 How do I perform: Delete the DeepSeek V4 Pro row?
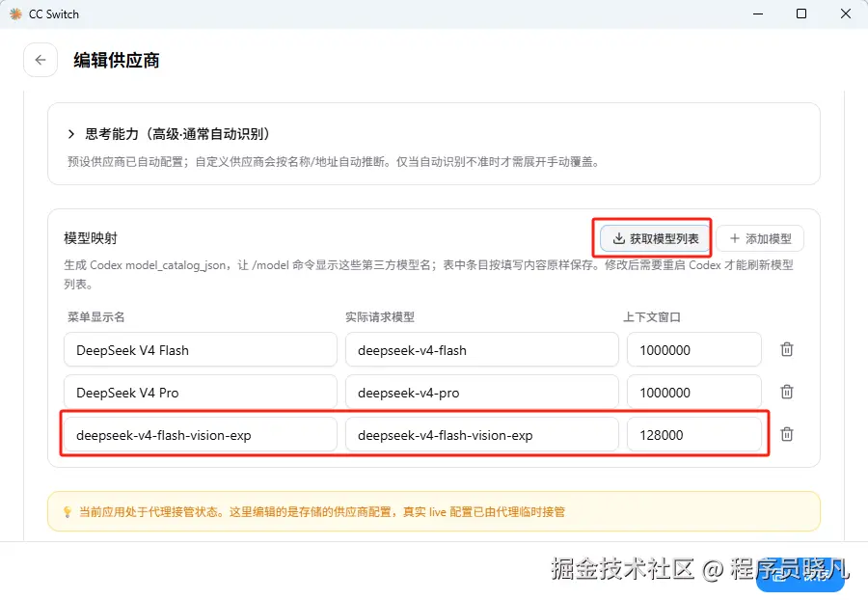coord(787,392)
